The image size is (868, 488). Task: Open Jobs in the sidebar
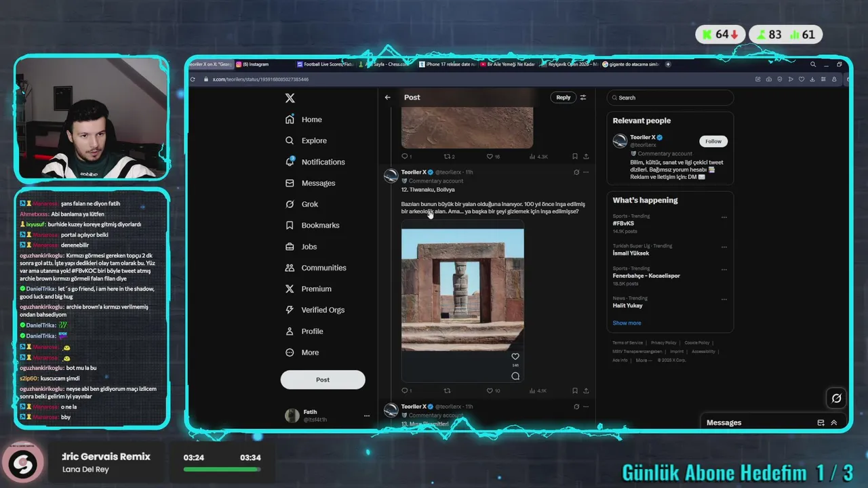(300, 247)
